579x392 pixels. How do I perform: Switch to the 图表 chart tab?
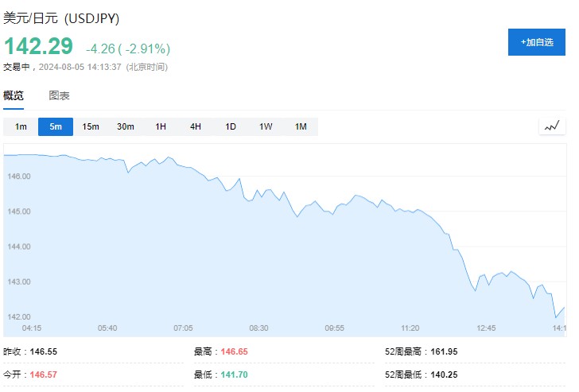tap(59, 96)
